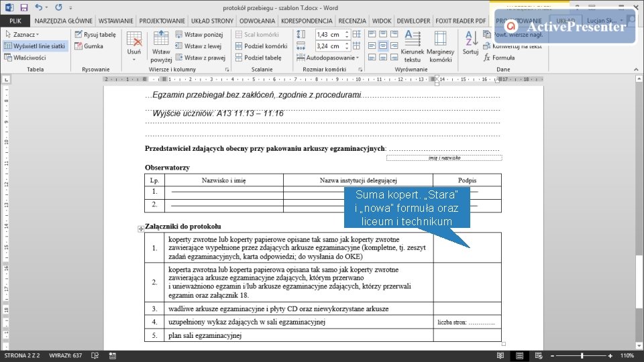
Task: Open the KORESPONDENCJA tab
Action: click(307, 21)
